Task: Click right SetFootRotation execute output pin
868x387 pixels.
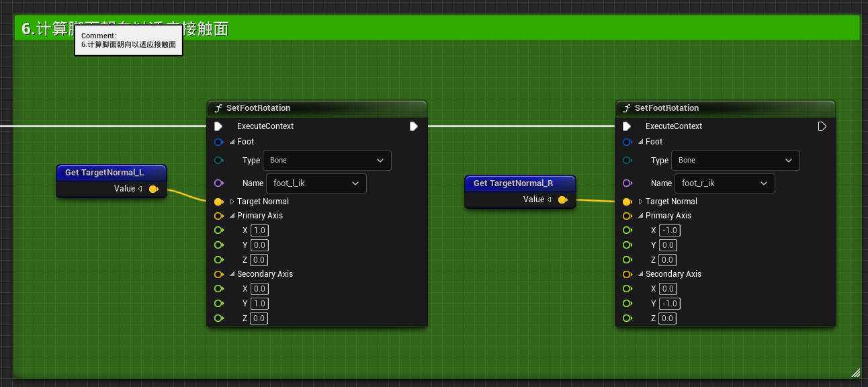Action: [822, 126]
